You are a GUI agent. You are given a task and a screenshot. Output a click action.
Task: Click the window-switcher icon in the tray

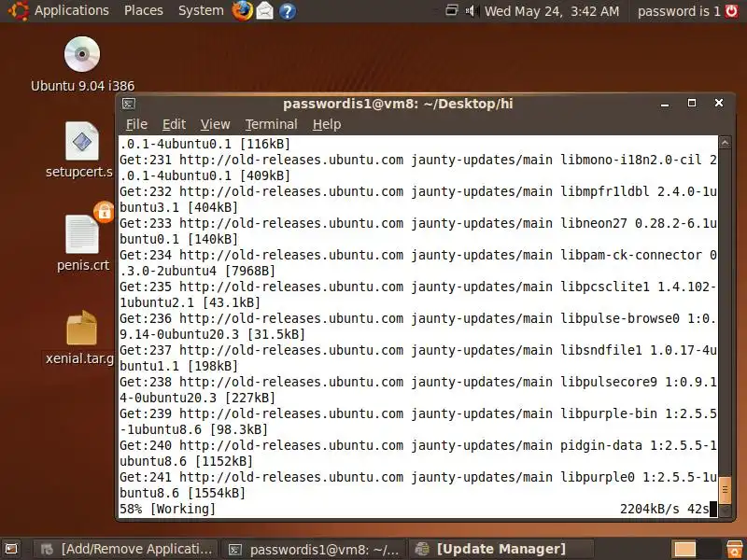(452, 10)
